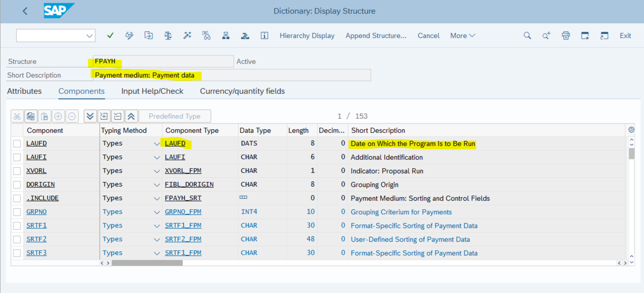644x293 pixels.
Task: Select the SRTF3 row checkbox
Action: click(x=17, y=253)
